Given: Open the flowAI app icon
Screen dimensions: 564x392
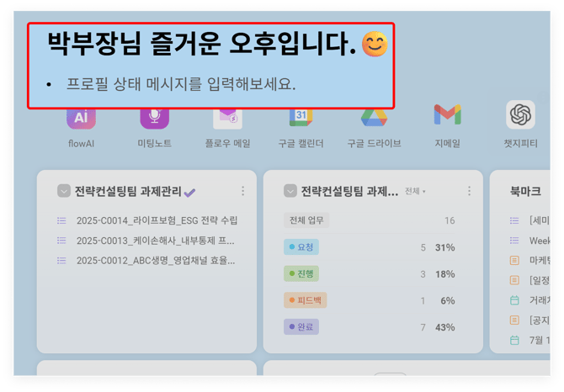Looking at the screenshot, I should point(81,119).
